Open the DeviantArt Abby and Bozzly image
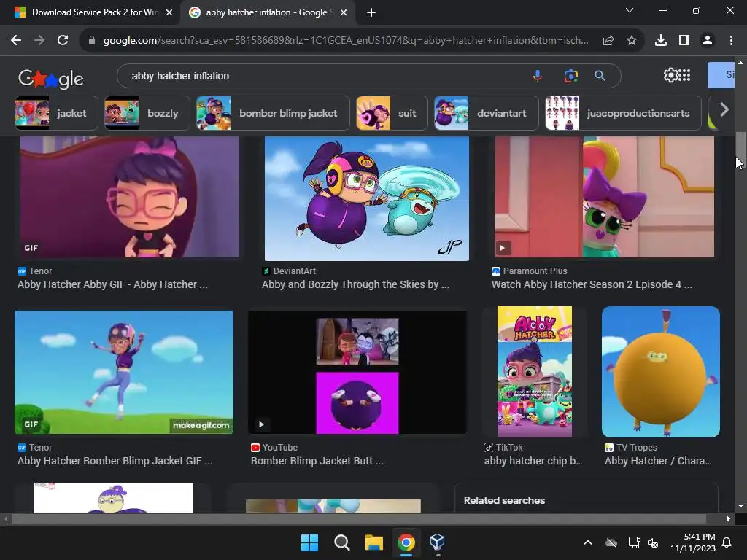This screenshot has height=560, width=747. point(367,198)
